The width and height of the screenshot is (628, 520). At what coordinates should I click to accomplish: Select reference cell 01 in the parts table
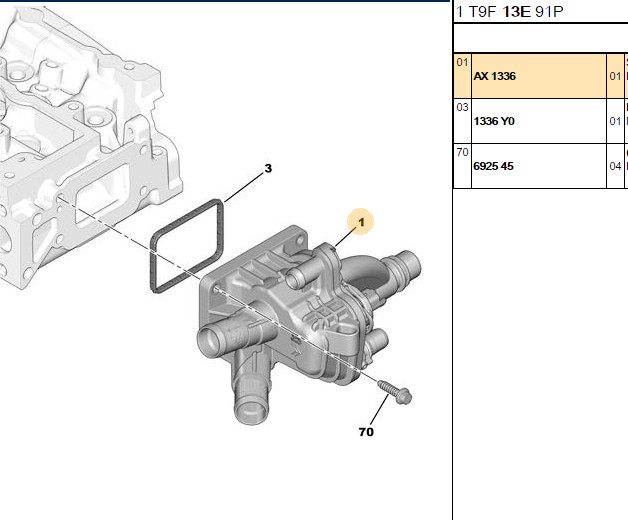(462, 62)
